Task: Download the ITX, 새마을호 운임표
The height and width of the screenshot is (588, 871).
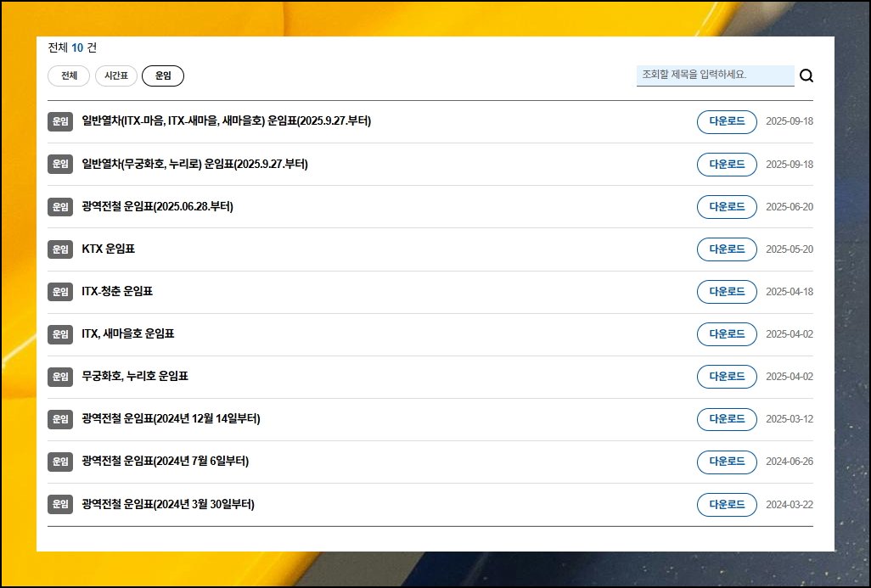Action: pyautogui.click(x=727, y=334)
